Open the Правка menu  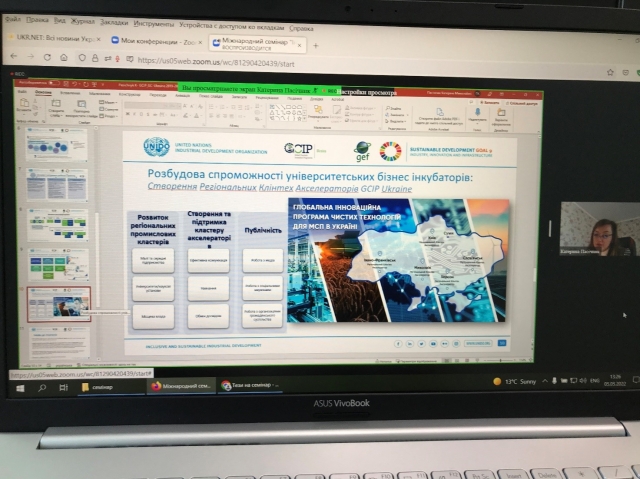[37, 20]
